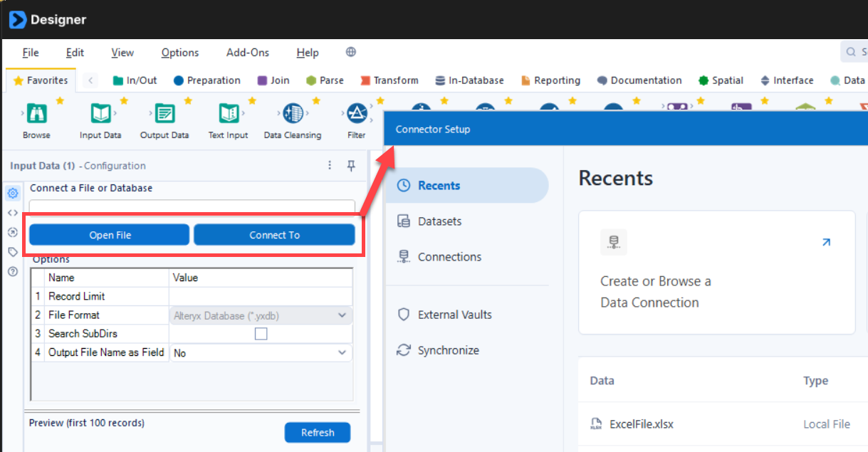Click the Connect a File or Database field
Image resolution: width=868 pixels, height=452 pixels.
pyautogui.click(x=192, y=208)
